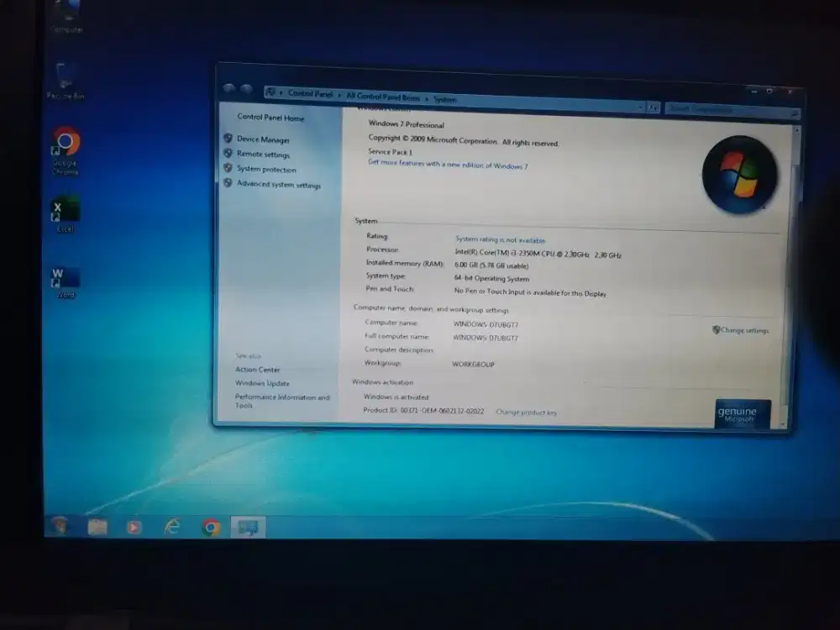
Task: Expand the arrow after Control Panel breadcrumb
Action: click(339, 96)
